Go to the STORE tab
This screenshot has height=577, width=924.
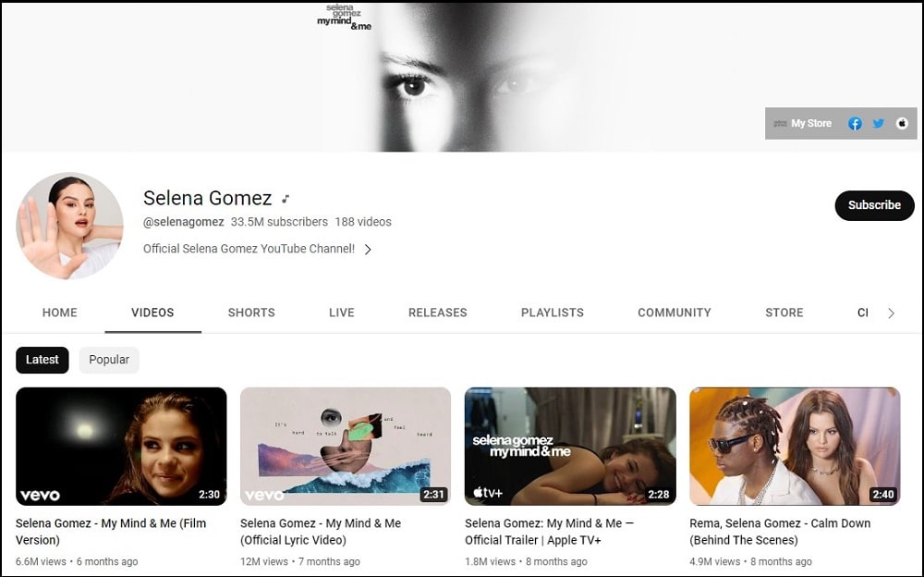(784, 313)
